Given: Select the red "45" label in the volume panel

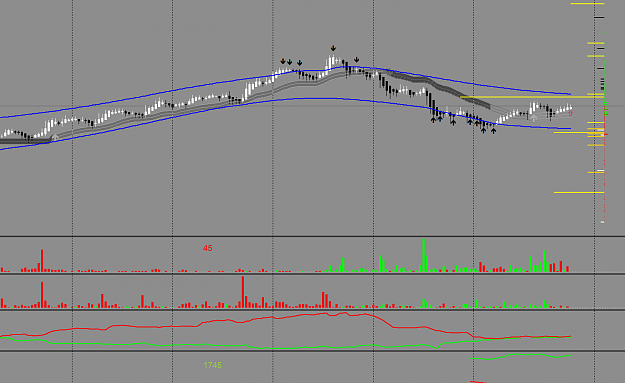Looking at the screenshot, I should coord(208,248).
